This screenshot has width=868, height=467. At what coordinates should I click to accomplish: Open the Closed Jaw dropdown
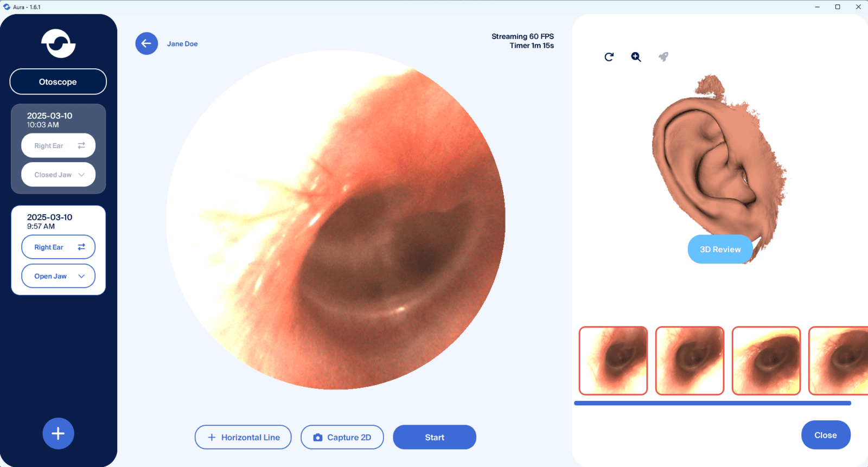click(x=58, y=175)
